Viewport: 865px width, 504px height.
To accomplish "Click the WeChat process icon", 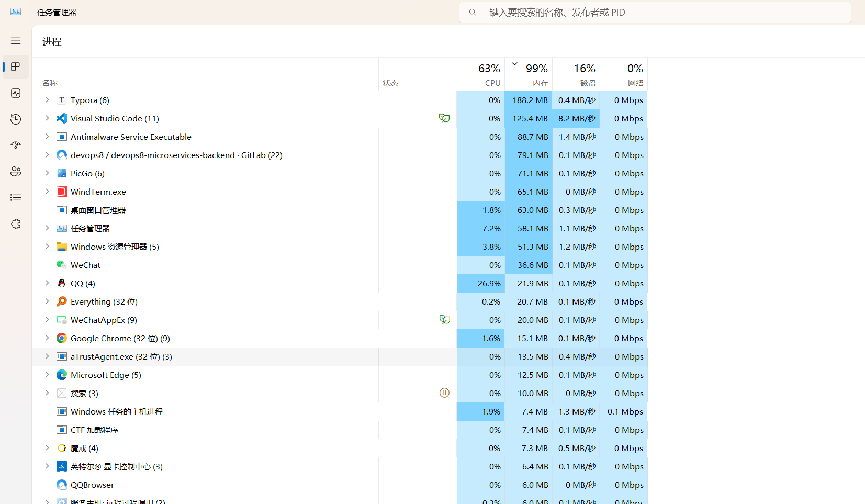I will [62, 265].
